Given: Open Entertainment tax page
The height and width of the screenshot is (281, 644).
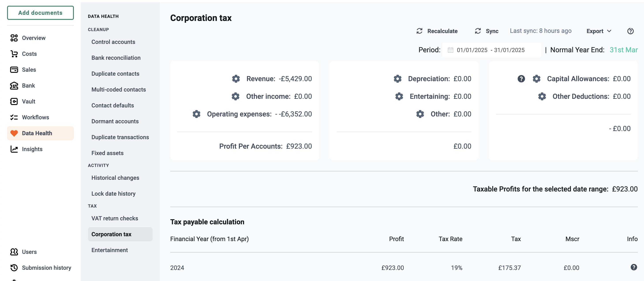Looking at the screenshot, I should pos(109,250).
